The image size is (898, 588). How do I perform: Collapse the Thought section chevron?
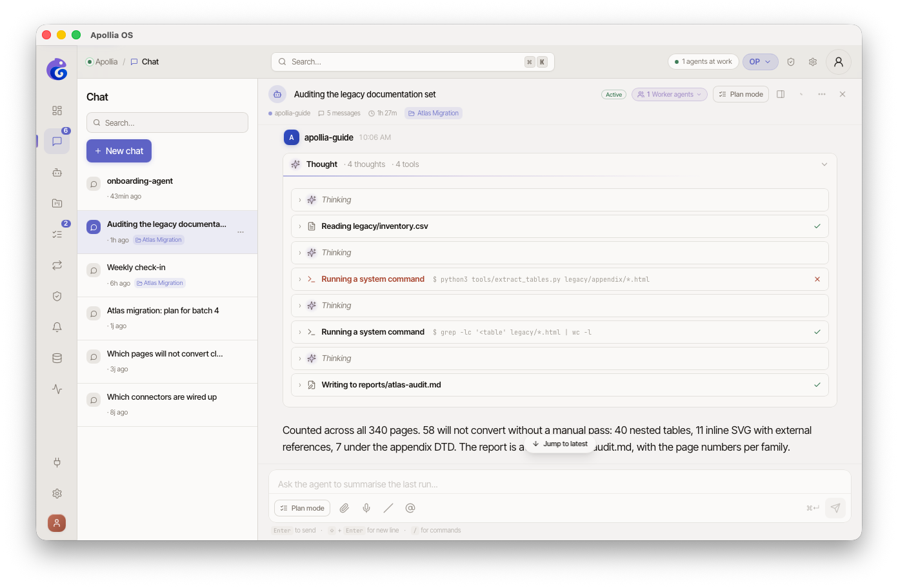click(x=824, y=164)
